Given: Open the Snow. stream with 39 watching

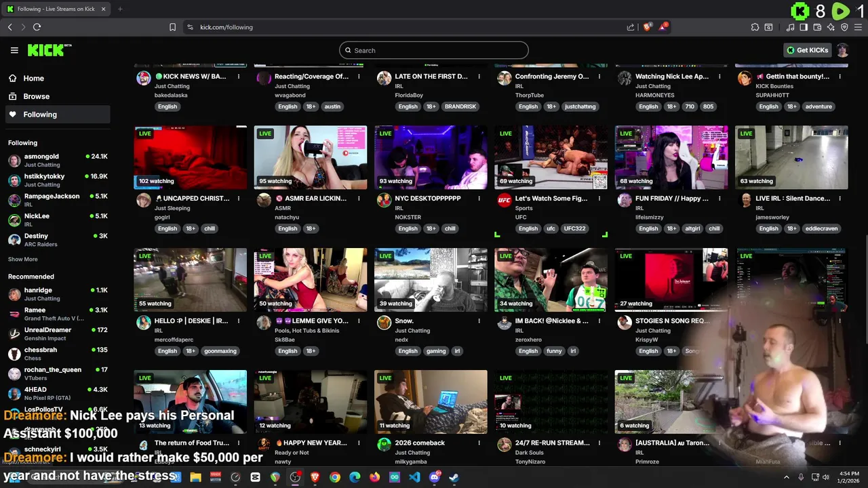Looking at the screenshot, I should 431,279.
